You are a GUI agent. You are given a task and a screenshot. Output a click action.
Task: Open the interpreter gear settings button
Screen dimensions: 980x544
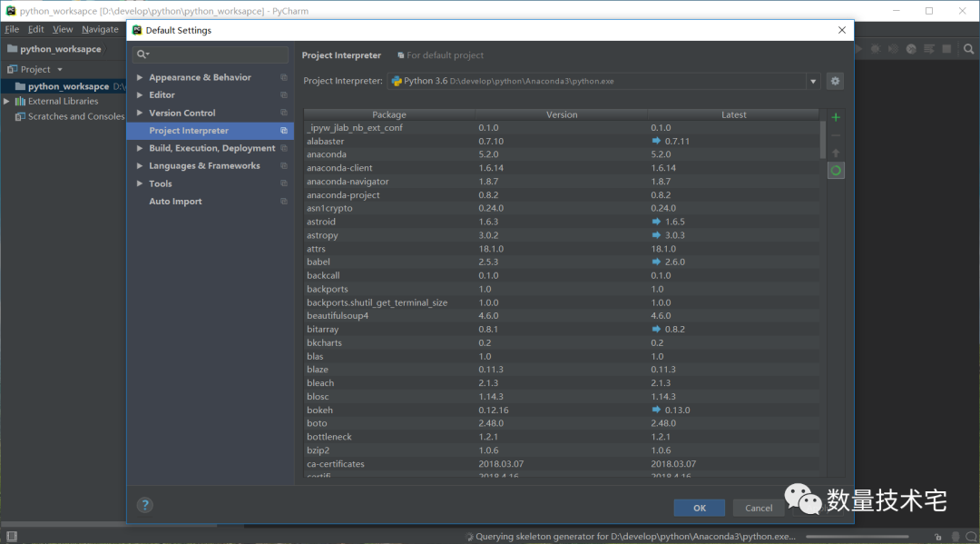pos(836,81)
